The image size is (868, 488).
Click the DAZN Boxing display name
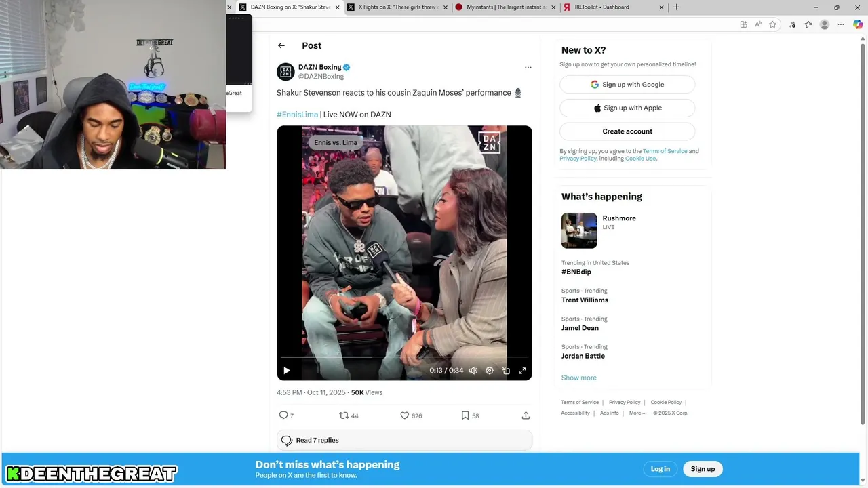(319, 67)
